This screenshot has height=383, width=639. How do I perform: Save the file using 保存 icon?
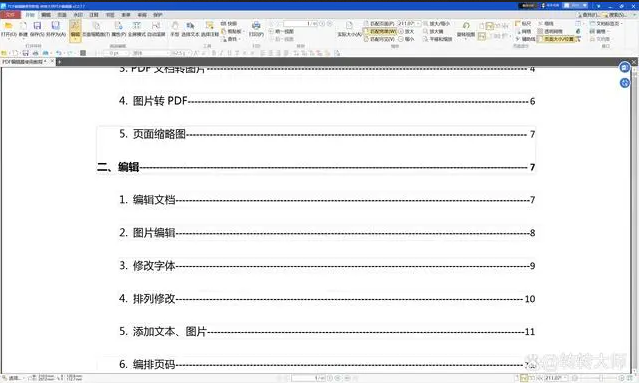pos(37,26)
